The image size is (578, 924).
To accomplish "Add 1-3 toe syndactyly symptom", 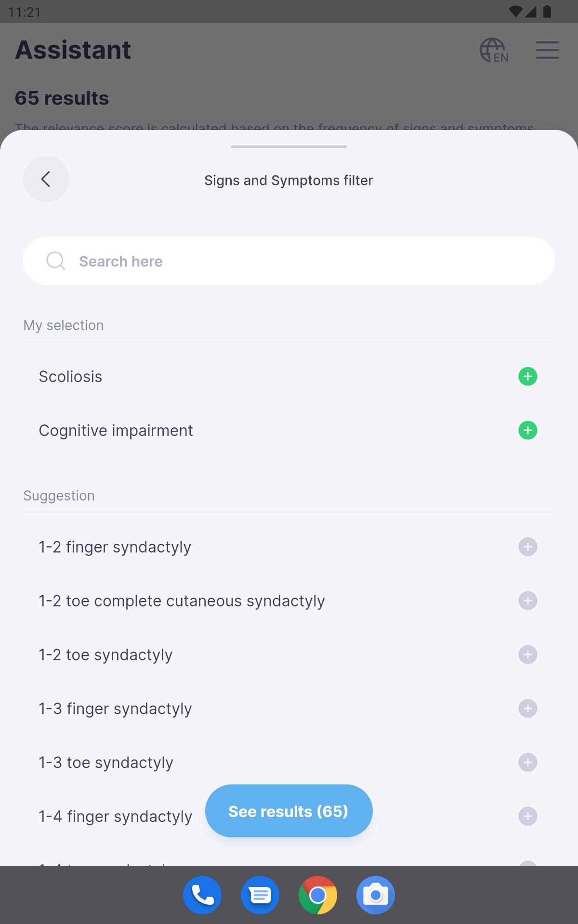I will [x=527, y=762].
